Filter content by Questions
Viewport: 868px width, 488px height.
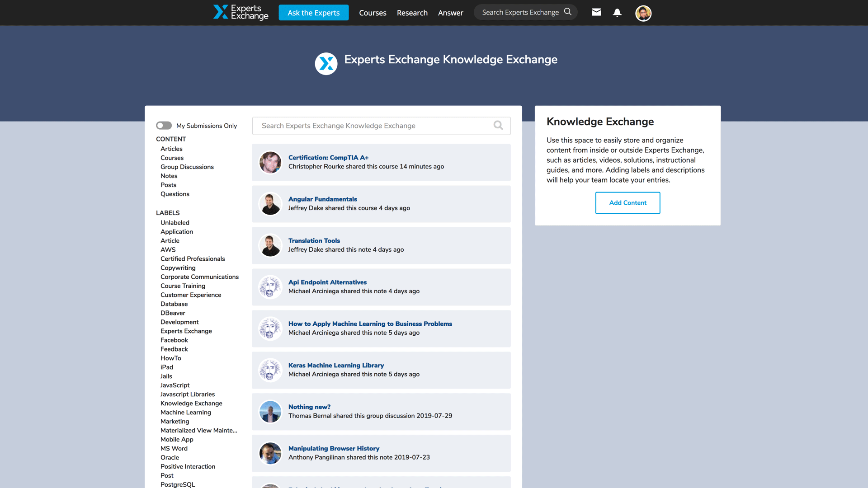pos(175,194)
